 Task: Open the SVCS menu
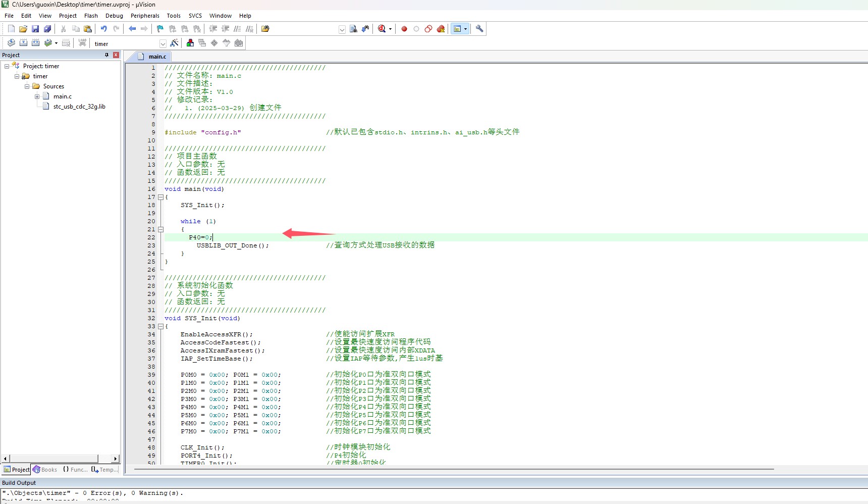pyautogui.click(x=195, y=16)
